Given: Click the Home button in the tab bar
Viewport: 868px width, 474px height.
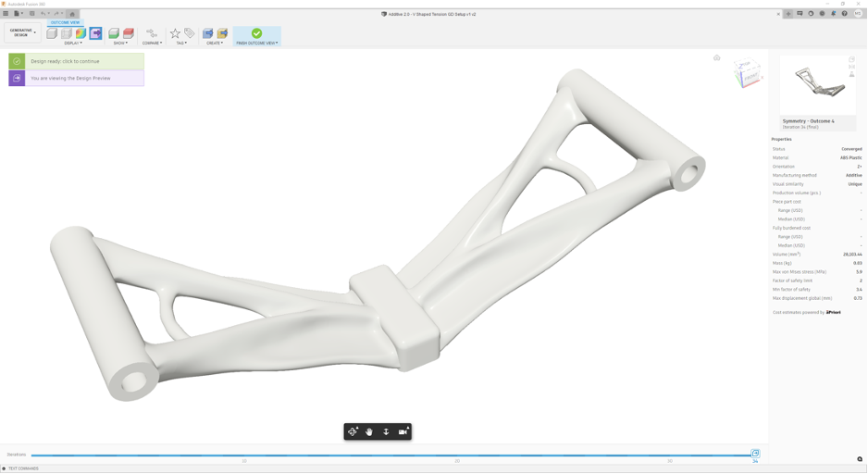Looking at the screenshot, I should pos(72,14).
